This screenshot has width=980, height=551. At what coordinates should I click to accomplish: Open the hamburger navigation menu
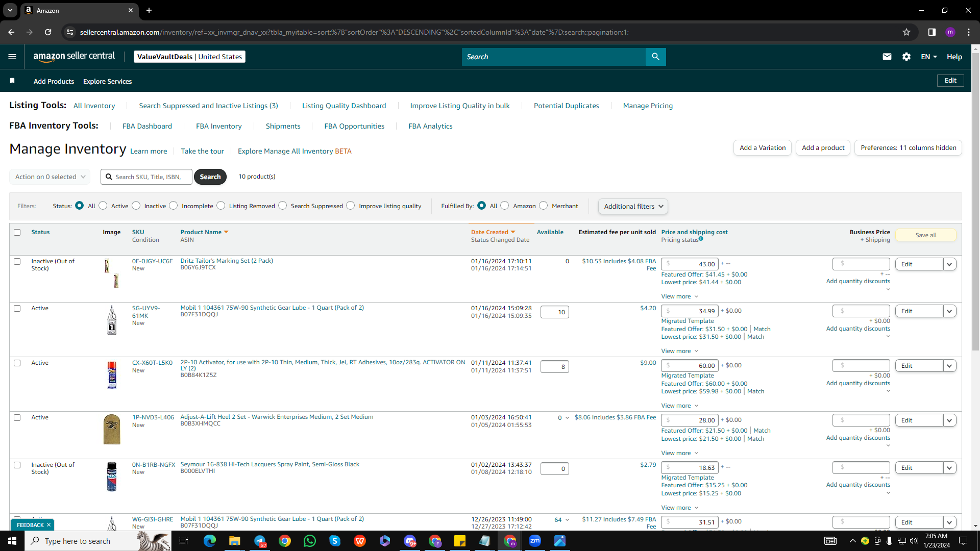(x=12, y=57)
